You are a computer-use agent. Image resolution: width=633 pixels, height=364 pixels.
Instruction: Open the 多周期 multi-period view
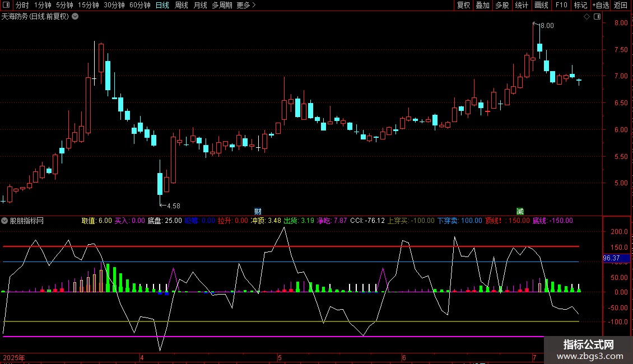[x=222, y=5]
